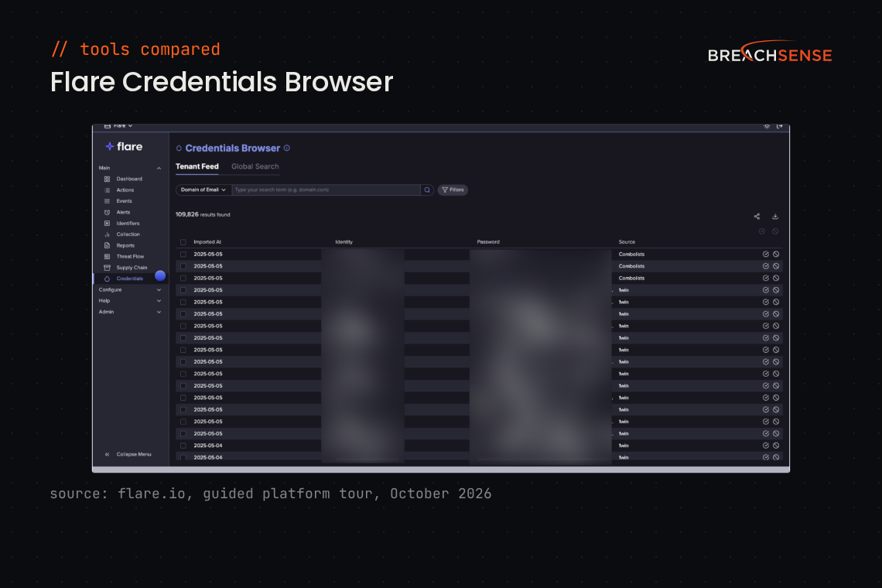Click the Source column header
Image resolution: width=882 pixels, height=588 pixels.
(627, 242)
